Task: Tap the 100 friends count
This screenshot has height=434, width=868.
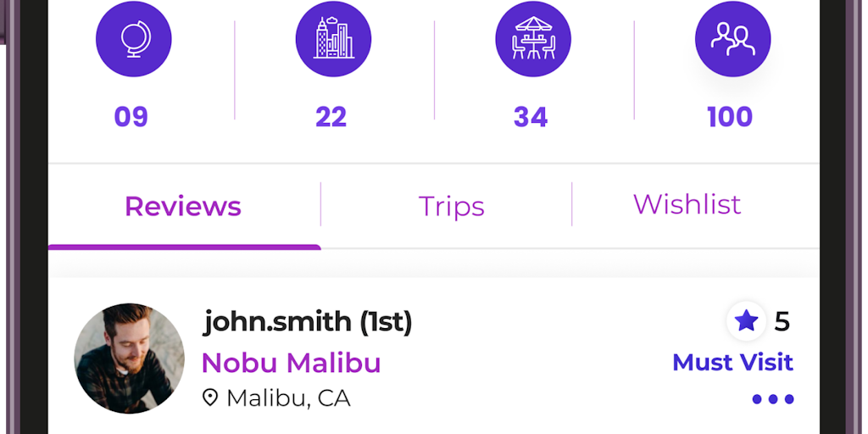Action: [x=730, y=117]
